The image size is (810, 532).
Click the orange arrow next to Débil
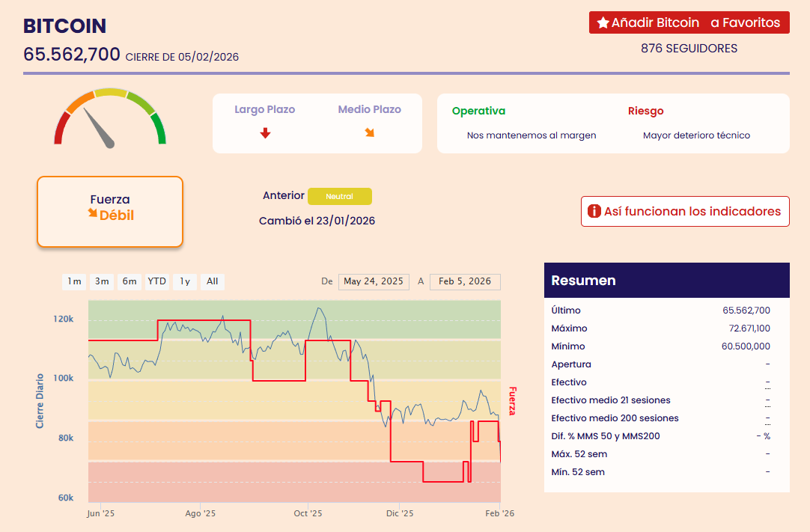coord(93,213)
